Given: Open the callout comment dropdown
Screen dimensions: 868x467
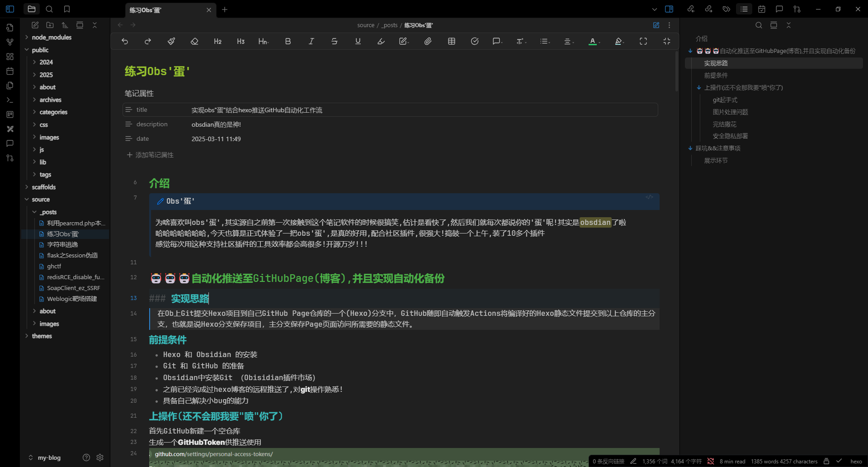Looking at the screenshot, I should point(497,41).
